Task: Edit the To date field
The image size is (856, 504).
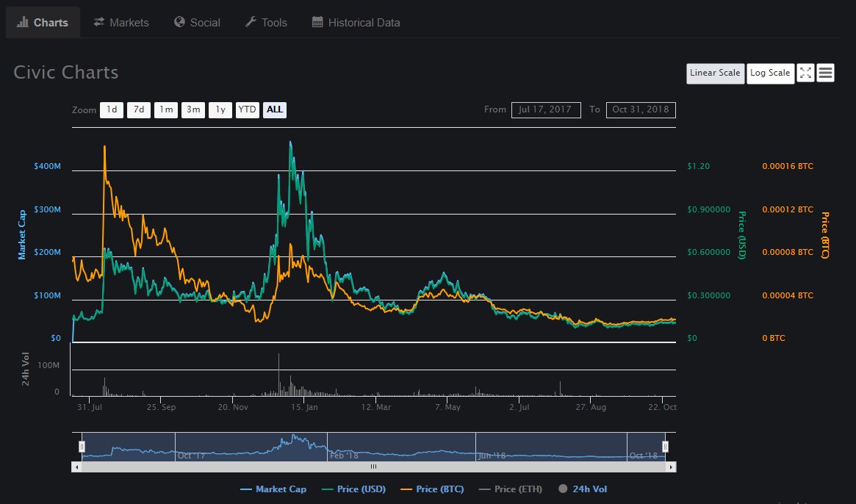Action: (641, 109)
